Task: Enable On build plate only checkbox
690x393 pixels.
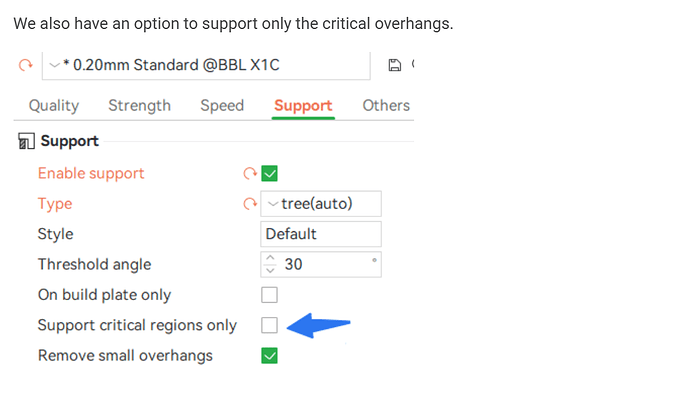Action: click(269, 295)
